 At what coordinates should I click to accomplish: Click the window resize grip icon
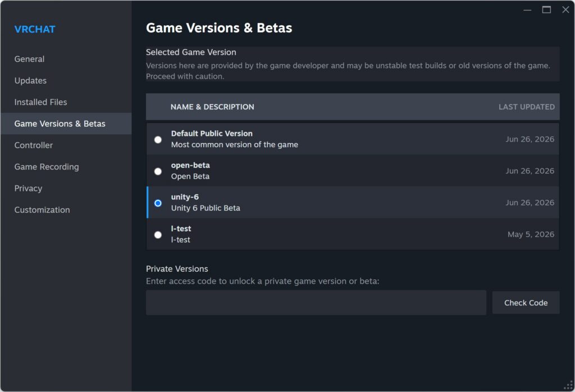pos(568,385)
